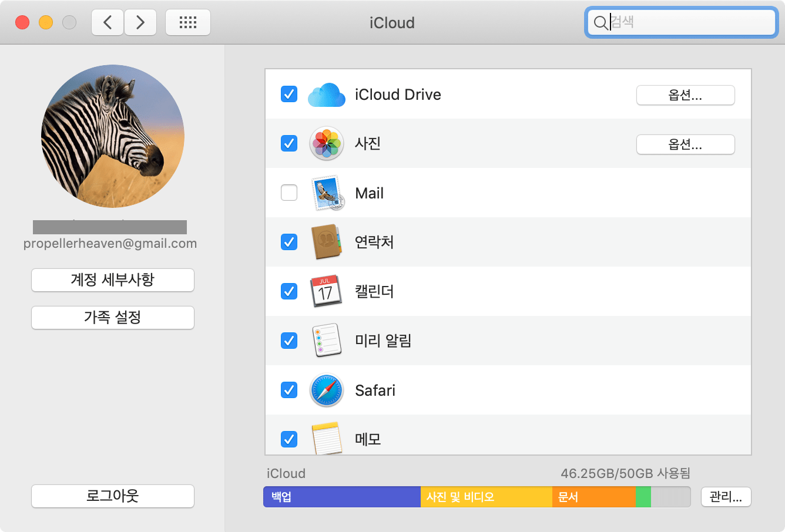The width and height of the screenshot is (785, 532).
Task: Open iCloud Drive options (옵션...) button
Action: (685, 95)
